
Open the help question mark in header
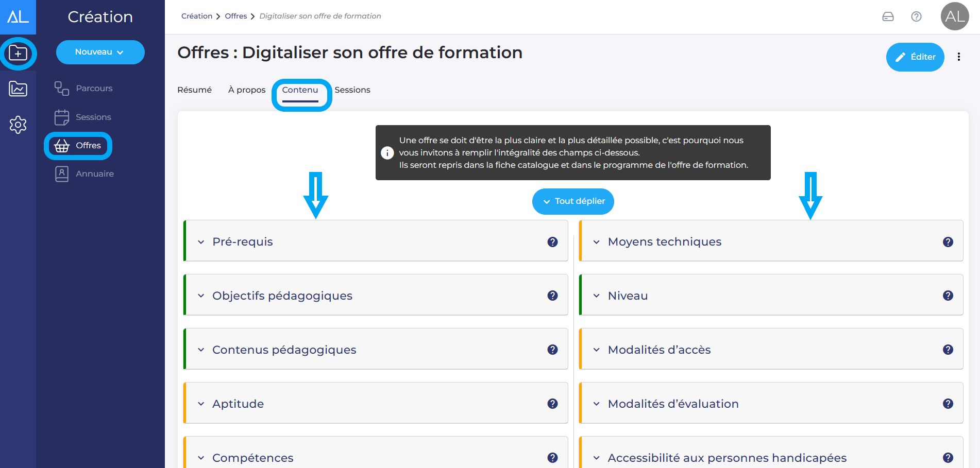coord(916,16)
